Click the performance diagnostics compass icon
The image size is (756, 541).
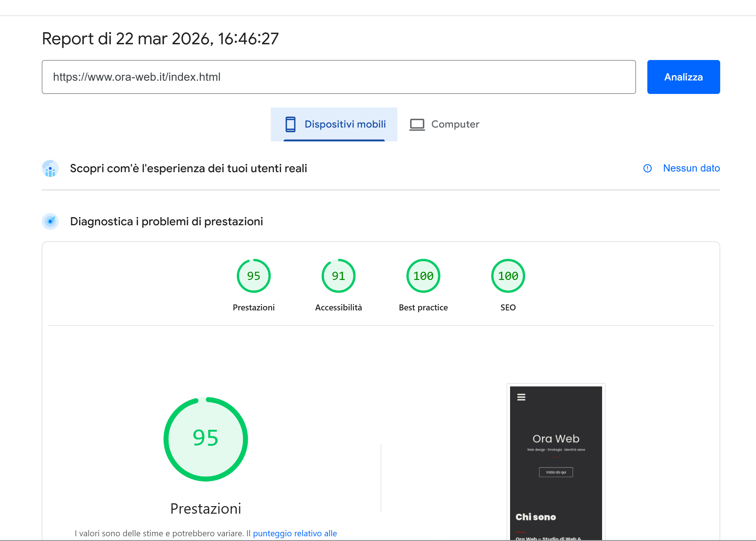pyautogui.click(x=50, y=221)
